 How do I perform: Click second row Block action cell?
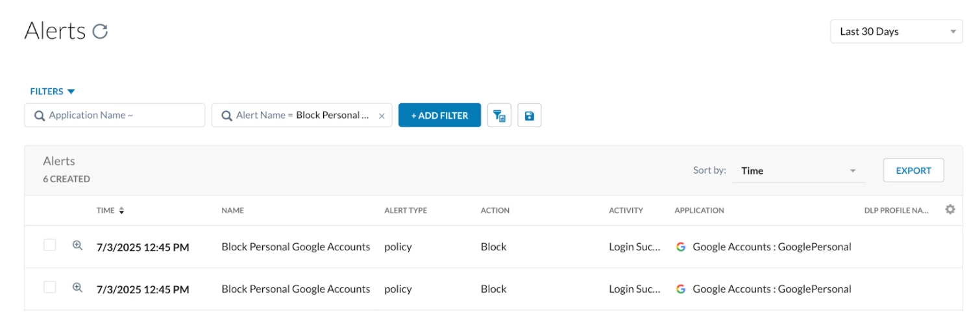494,289
